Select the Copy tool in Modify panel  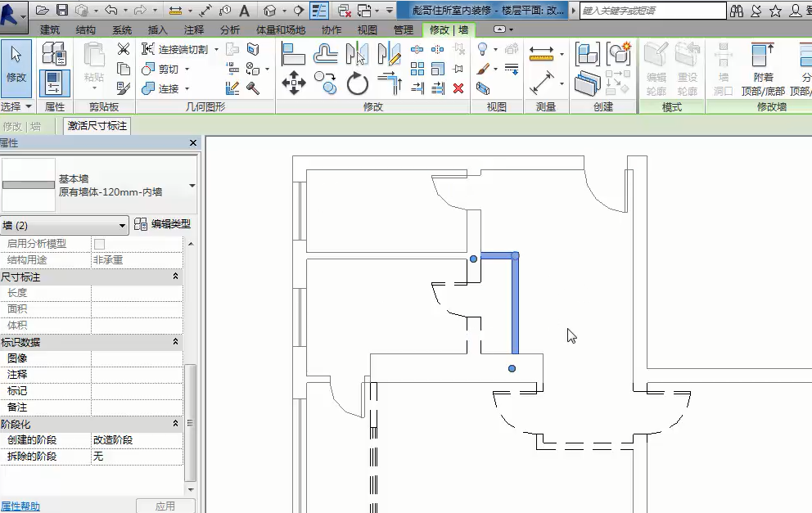[326, 82]
